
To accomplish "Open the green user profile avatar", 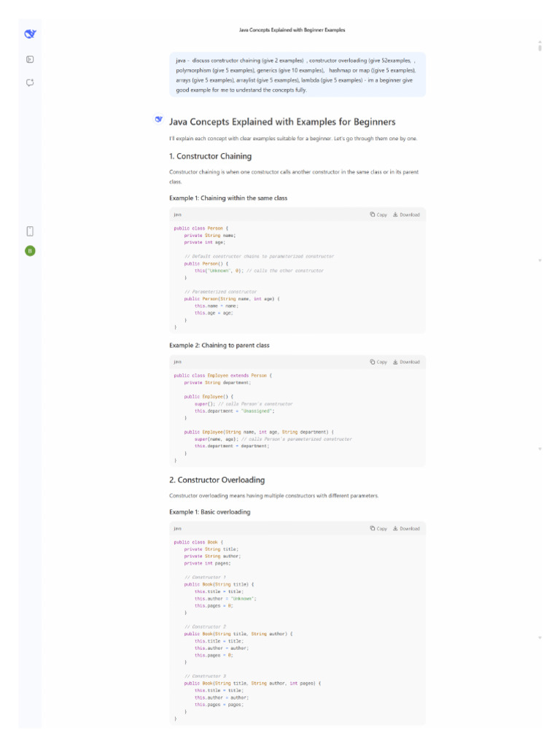I will tap(30, 251).
